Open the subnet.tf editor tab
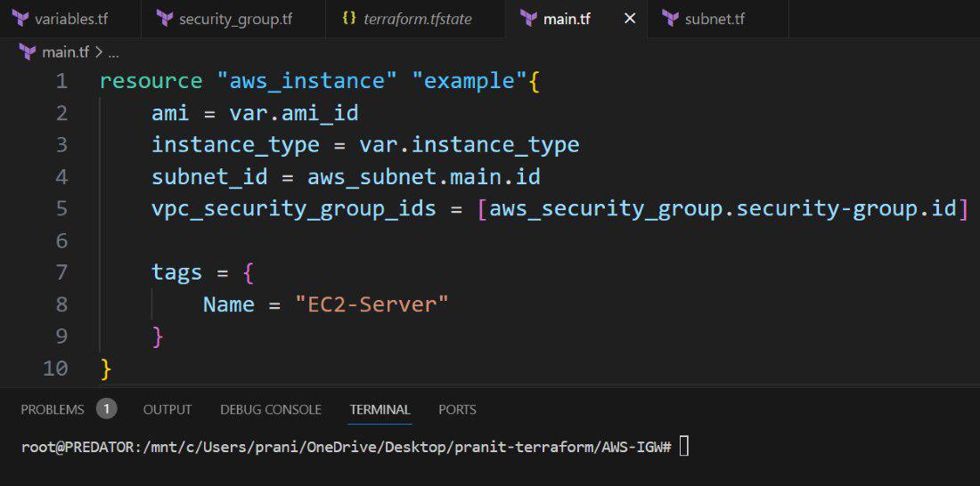Image resolution: width=980 pixels, height=486 pixels. (715, 19)
